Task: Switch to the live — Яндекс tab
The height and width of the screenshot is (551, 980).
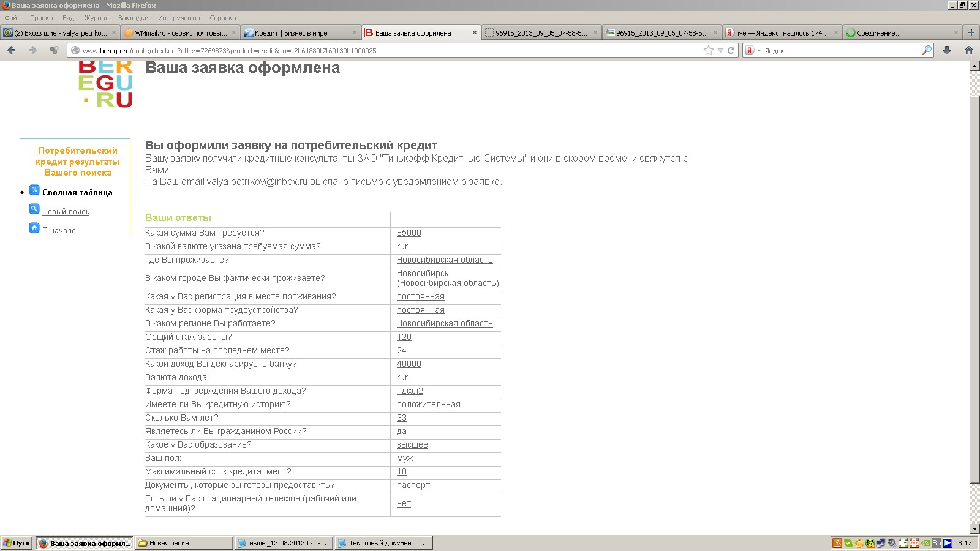Action: tap(782, 32)
